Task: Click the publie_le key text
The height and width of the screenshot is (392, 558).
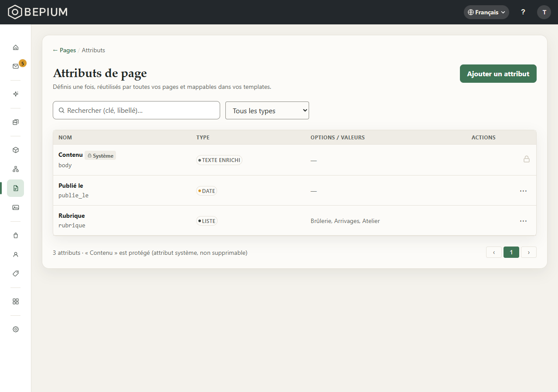Action: (74, 196)
